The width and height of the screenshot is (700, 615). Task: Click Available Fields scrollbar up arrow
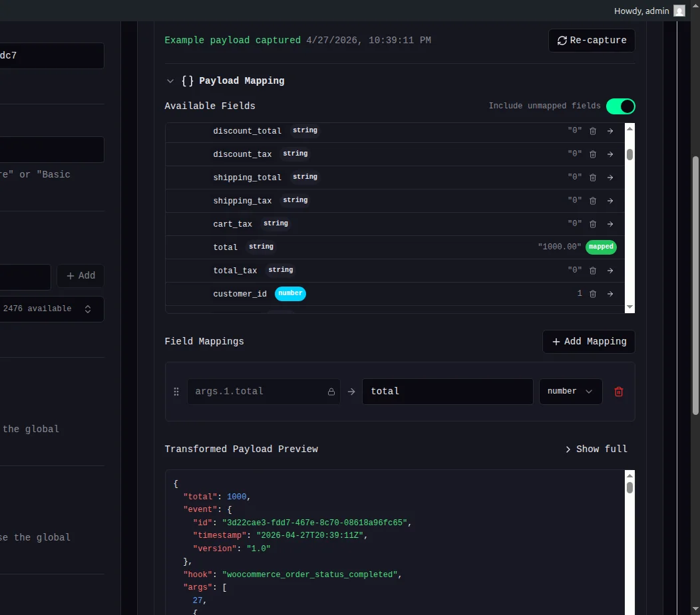pos(629,128)
